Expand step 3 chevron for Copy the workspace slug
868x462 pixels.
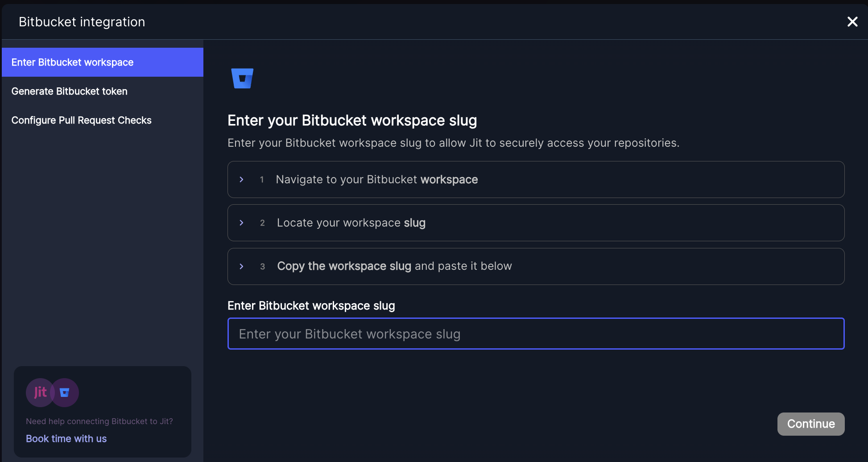pyautogui.click(x=241, y=266)
